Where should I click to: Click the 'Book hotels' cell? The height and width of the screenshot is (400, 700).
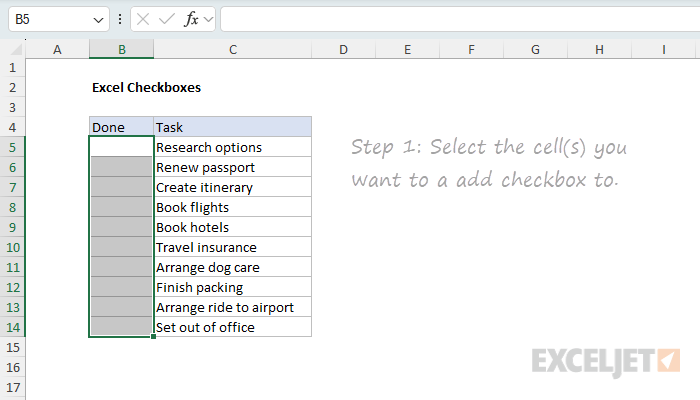[x=233, y=228]
